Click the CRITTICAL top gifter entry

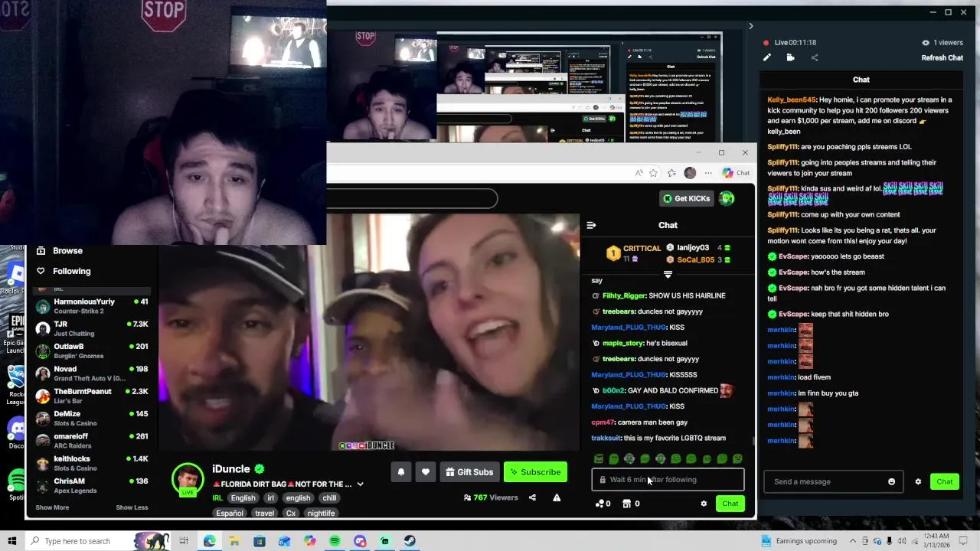coord(634,253)
